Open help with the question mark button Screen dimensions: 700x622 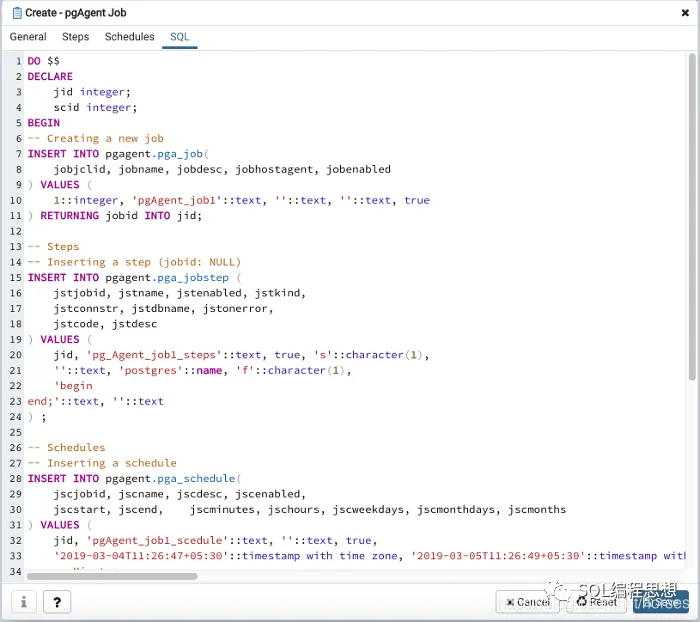coord(57,602)
